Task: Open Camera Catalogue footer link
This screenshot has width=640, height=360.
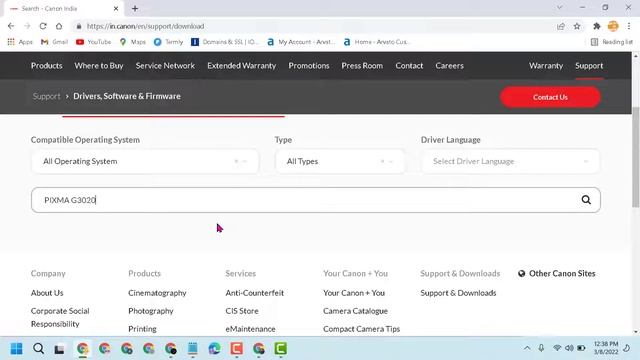Action: pos(356,311)
